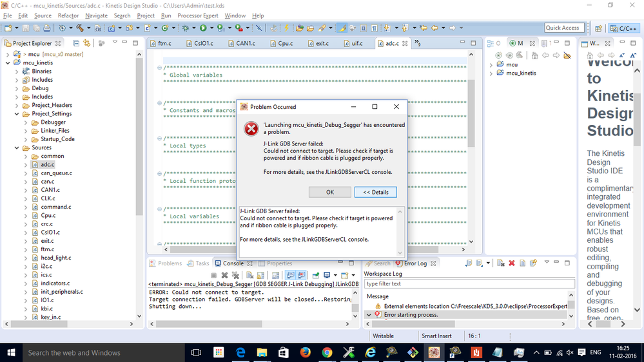Toggle Link with Editor in Project Explorer
644x362 pixels.
click(x=86, y=43)
